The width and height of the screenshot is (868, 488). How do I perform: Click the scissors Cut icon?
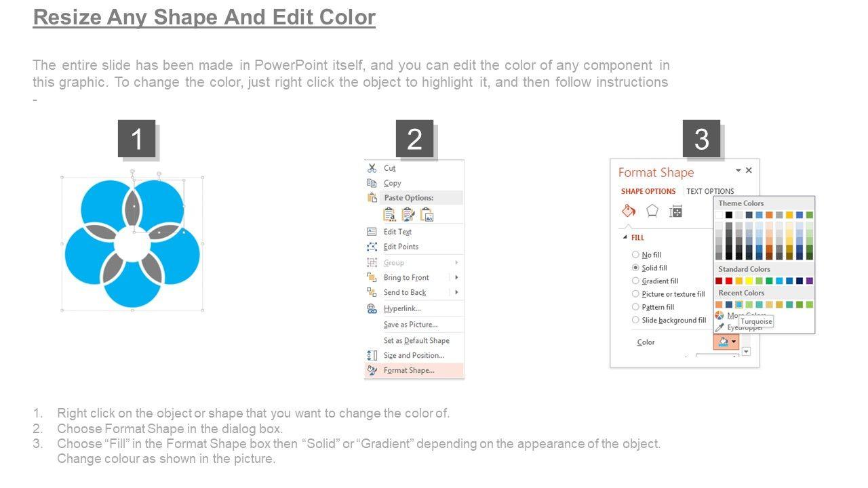pyautogui.click(x=372, y=168)
